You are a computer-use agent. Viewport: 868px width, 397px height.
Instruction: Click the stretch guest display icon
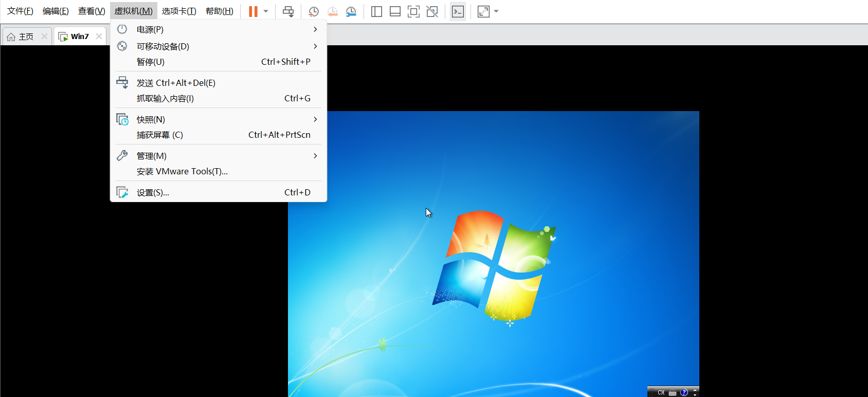(x=483, y=11)
